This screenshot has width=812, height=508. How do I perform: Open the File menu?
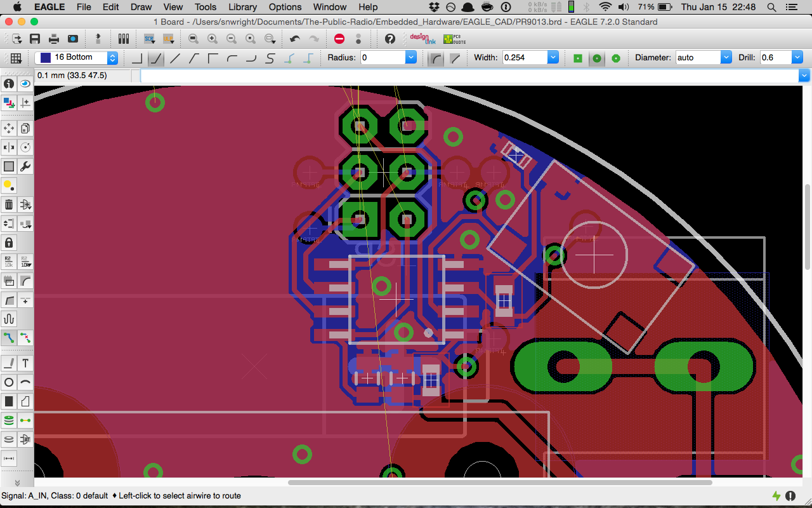click(84, 7)
